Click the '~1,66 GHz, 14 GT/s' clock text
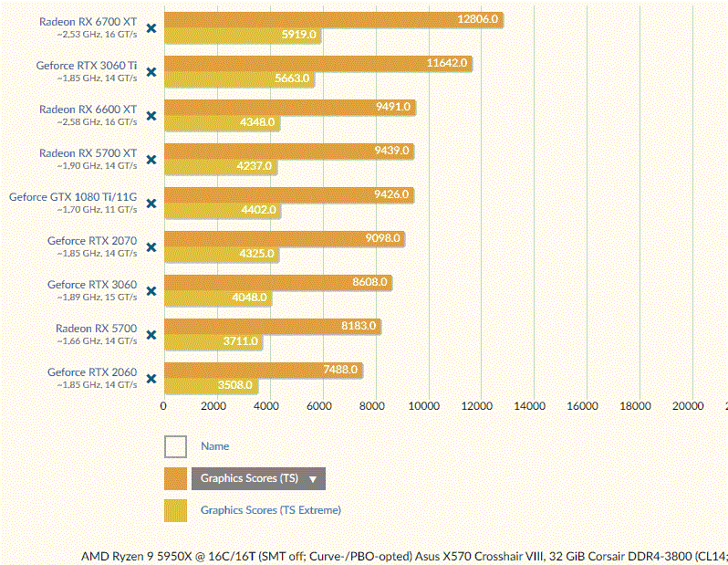This screenshot has width=728, height=565. tap(97, 341)
